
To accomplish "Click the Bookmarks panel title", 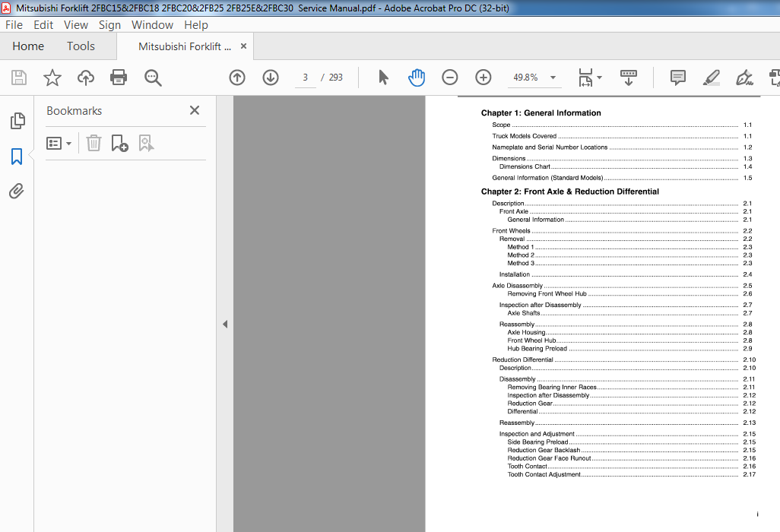I will coord(74,111).
